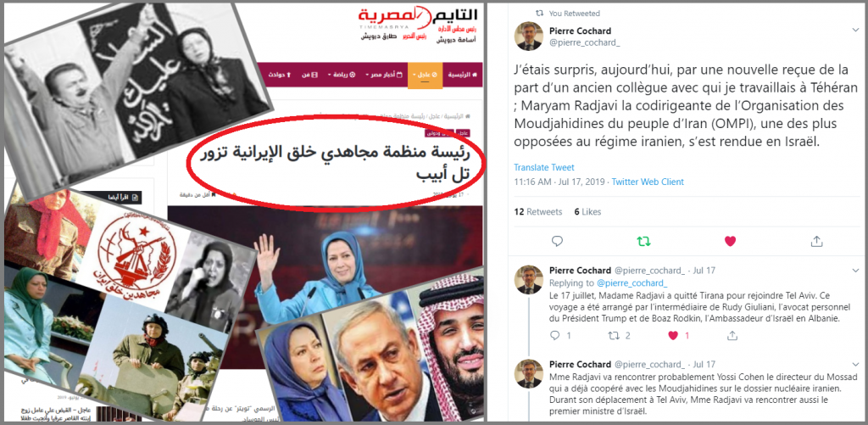This screenshot has width=868, height=425.
Task: Open the orange عاجل menu tab
Action: pos(425,75)
